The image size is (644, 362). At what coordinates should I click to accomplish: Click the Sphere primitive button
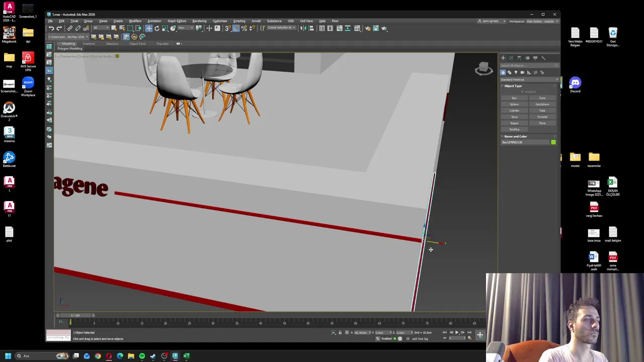point(514,104)
